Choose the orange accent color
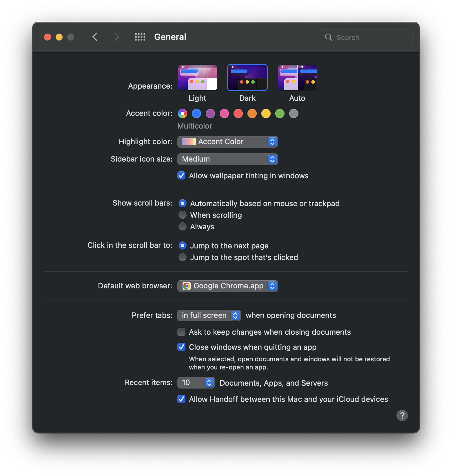Screen dimensions: 452x476 252,113
